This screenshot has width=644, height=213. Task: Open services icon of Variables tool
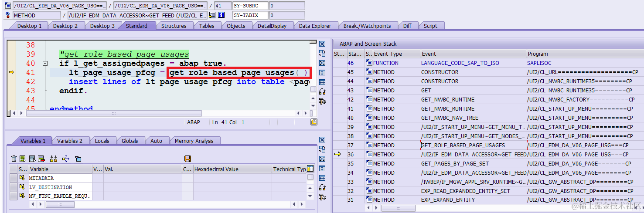pos(322,188)
